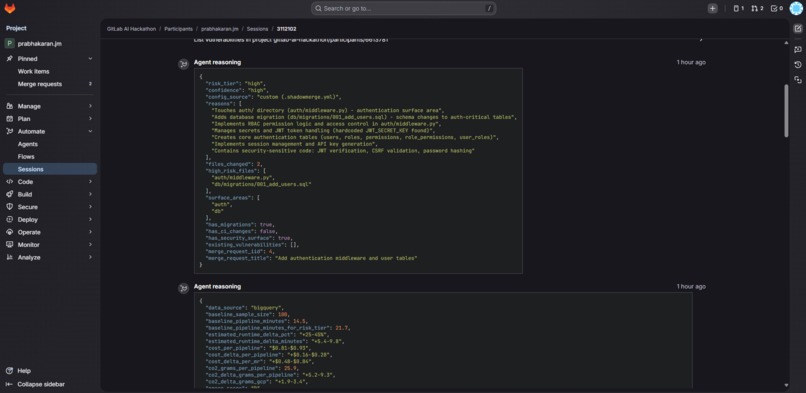Click the Automate section icon
Image resolution: width=806 pixels, height=393 pixels.
9,132
